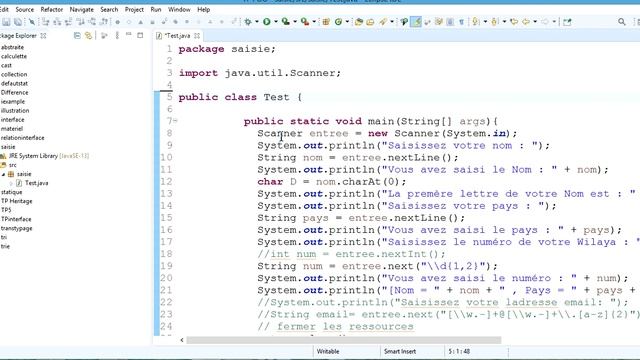Toggle Link with Editor in Package Explorer
This screenshot has width=640, height=360.
click(88, 36)
